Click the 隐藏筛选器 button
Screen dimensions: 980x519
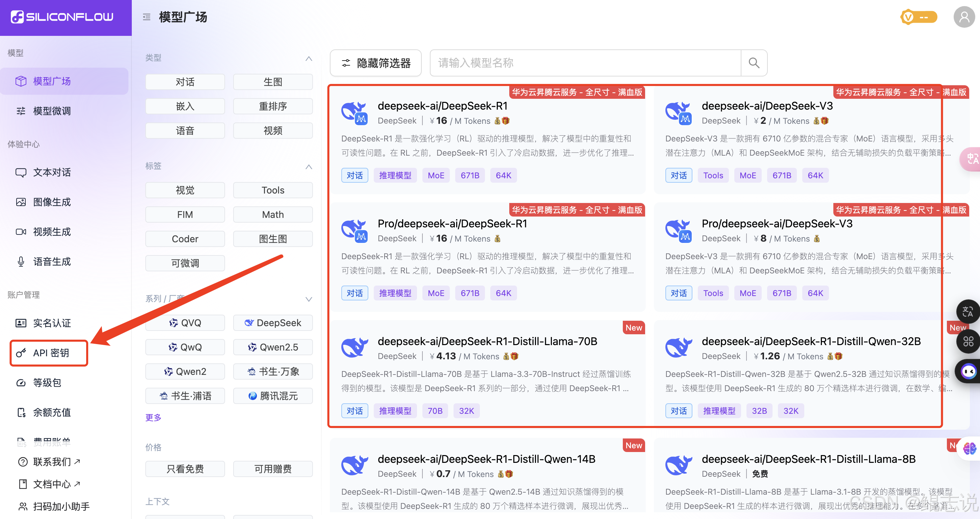[x=375, y=63]
